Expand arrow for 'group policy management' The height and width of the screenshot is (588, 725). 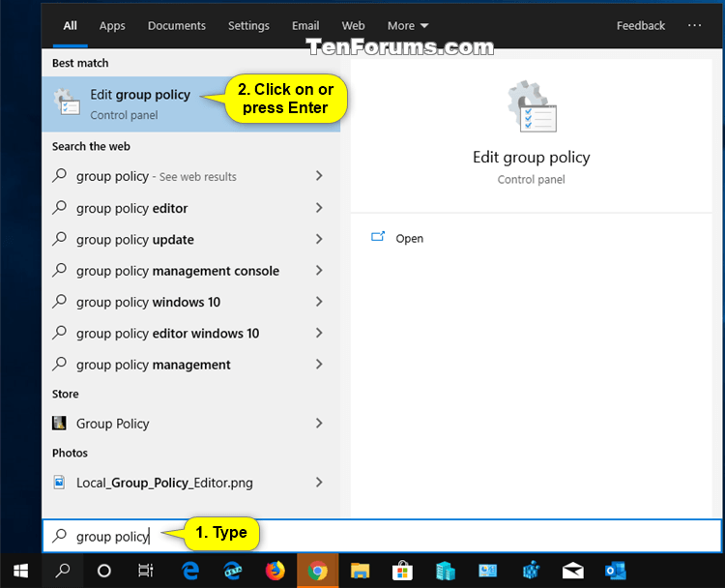pyautogui.click(x=319, y=365)
